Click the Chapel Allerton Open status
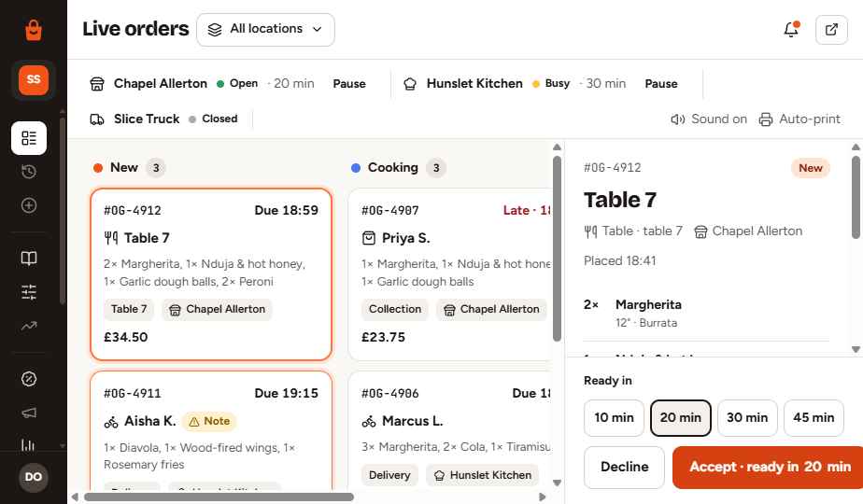The image size is (863, 504). pyautogui.click(x=237, y=84)
